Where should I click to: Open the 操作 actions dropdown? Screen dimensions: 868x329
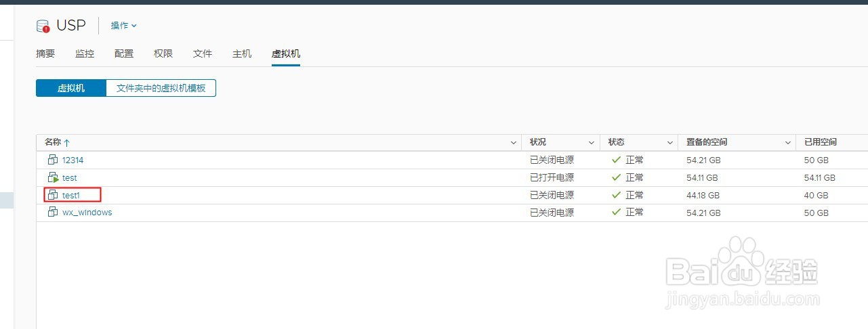tap(124, 25)
